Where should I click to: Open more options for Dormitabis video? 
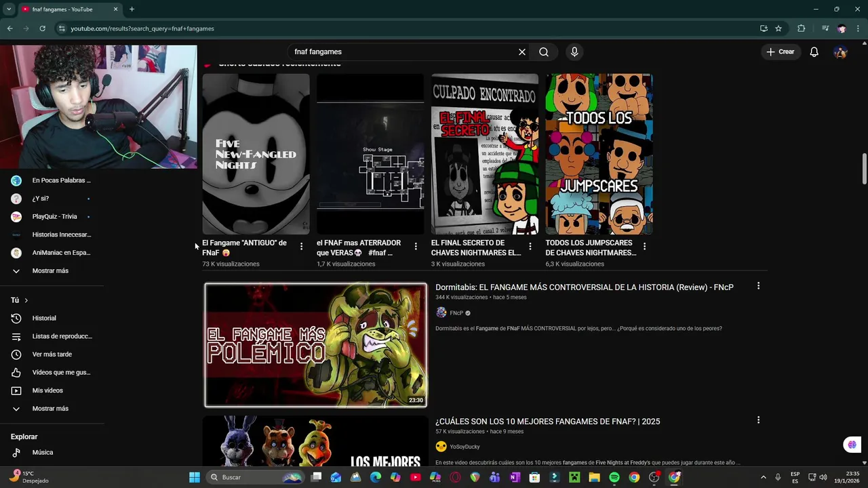click(758, 286)
